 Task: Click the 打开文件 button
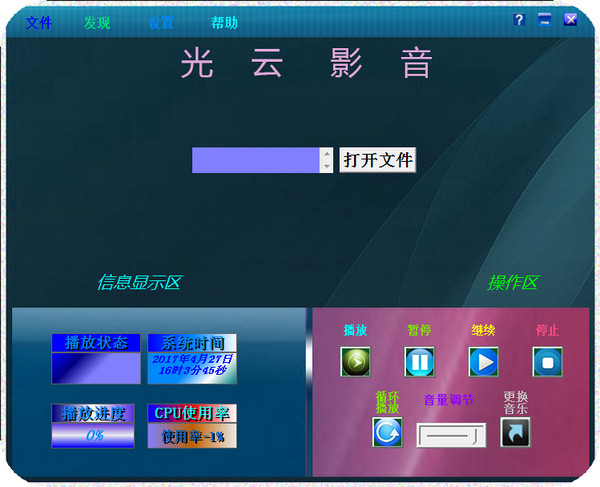coord(377,160)
